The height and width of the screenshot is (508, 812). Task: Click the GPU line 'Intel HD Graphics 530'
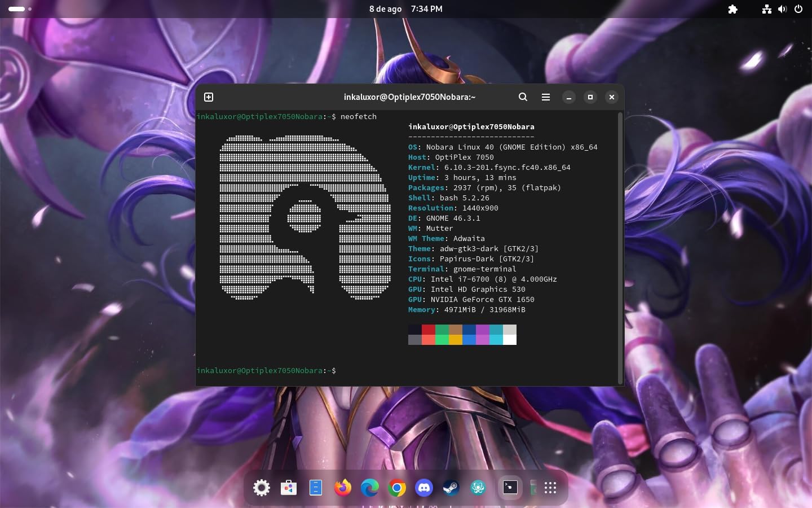point(467,289)
